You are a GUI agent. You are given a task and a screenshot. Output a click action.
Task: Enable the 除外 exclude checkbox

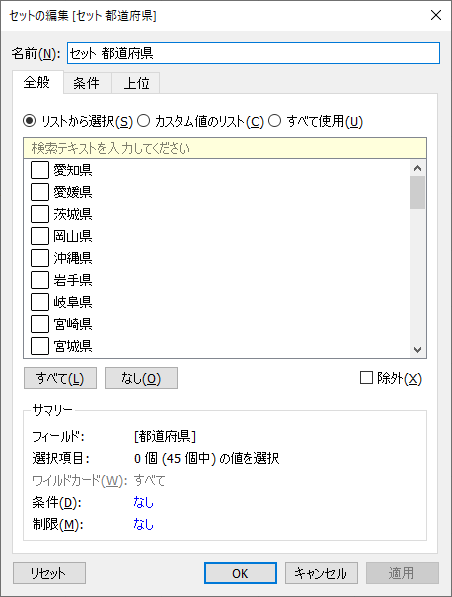coord(366,378)
